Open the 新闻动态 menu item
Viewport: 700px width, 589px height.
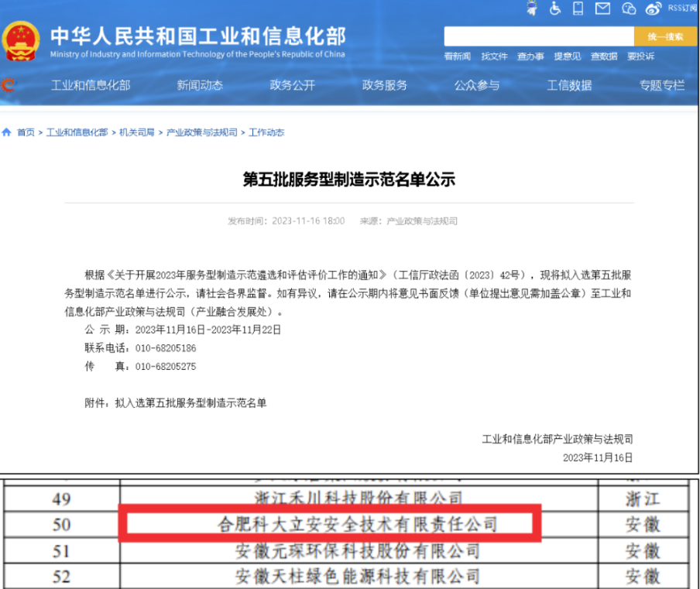pos(199,87)
